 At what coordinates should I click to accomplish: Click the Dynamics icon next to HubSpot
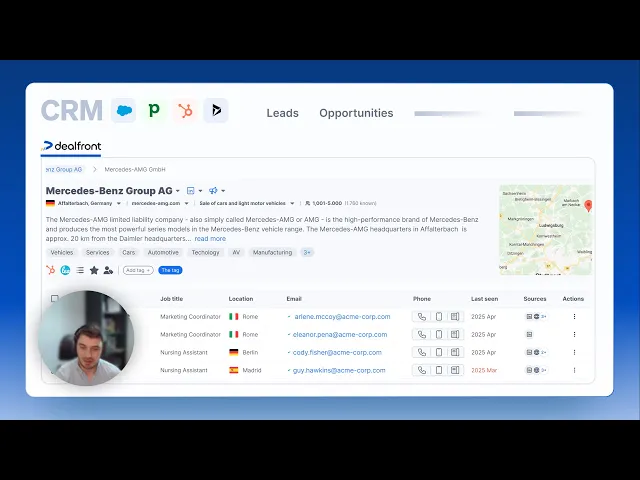(x=216, y=111)
